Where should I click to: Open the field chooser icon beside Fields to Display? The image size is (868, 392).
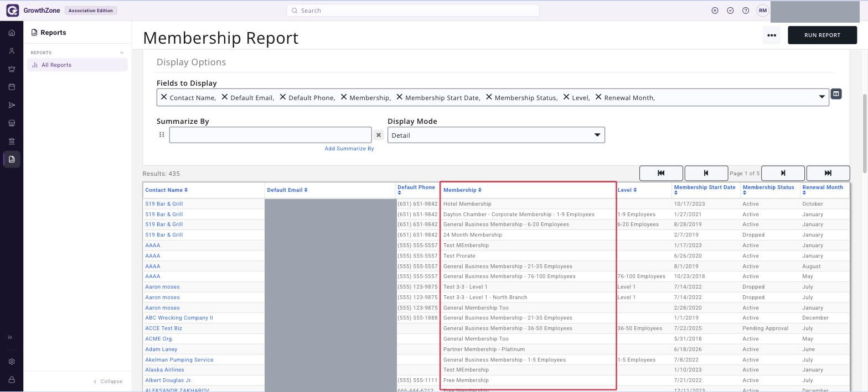[836, 94]
